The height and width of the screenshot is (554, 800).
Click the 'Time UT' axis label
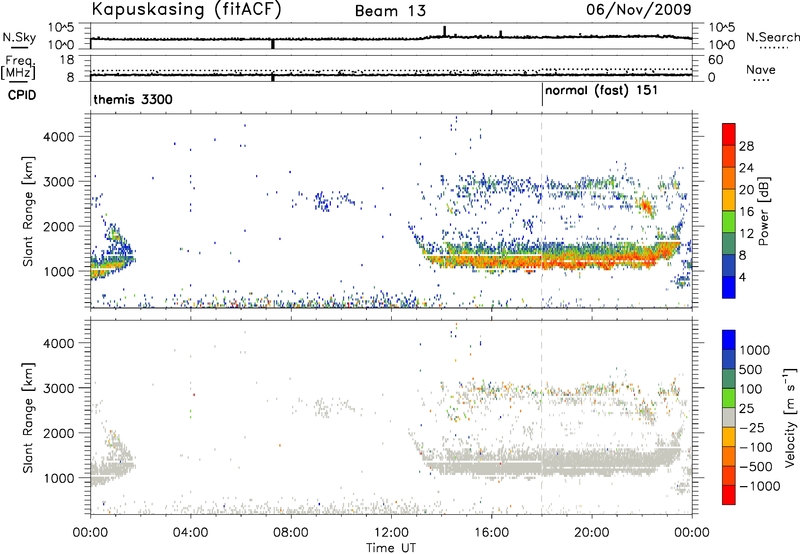point(391,548)
